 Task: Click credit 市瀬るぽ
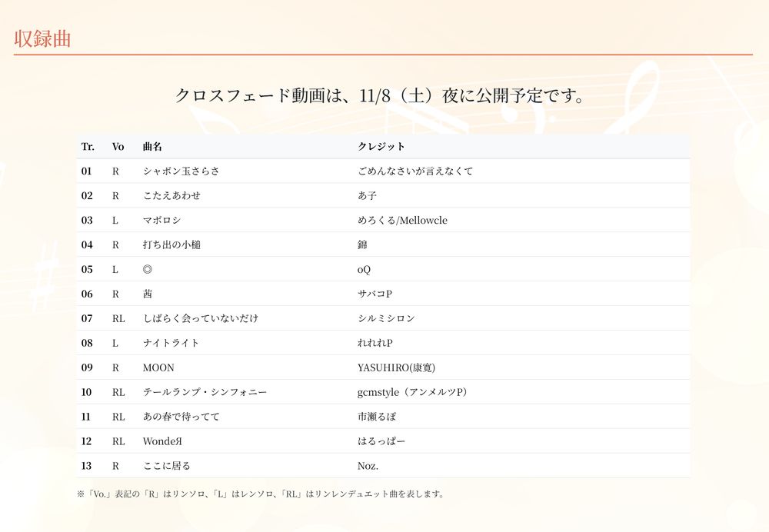[x=377, y=417]
